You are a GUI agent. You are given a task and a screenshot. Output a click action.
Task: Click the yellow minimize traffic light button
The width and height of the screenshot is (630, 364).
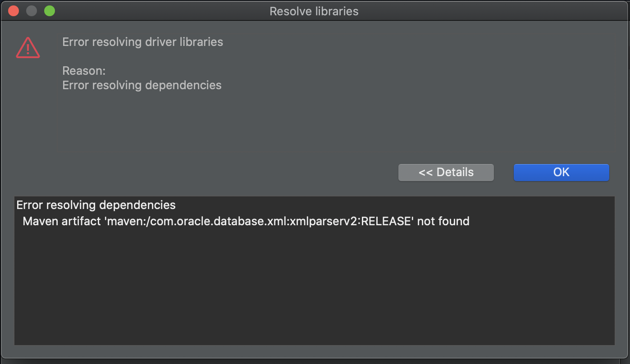pyautogui.click(x=31, y=10)
